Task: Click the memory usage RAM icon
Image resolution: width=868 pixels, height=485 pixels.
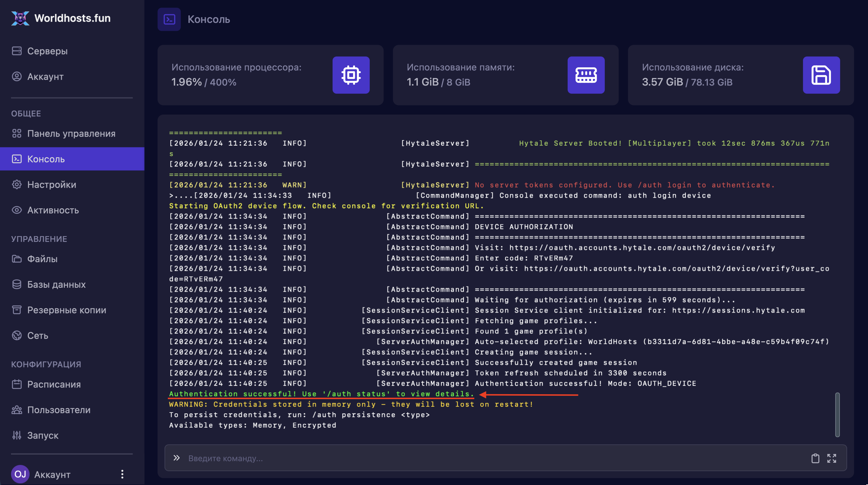Action: click(x=586, y=75)
